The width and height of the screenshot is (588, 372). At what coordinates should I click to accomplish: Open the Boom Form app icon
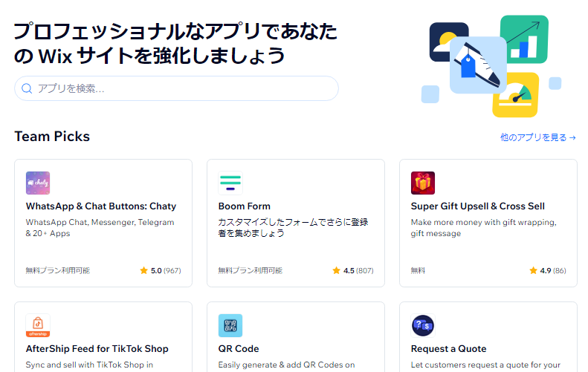click(230, 183)
